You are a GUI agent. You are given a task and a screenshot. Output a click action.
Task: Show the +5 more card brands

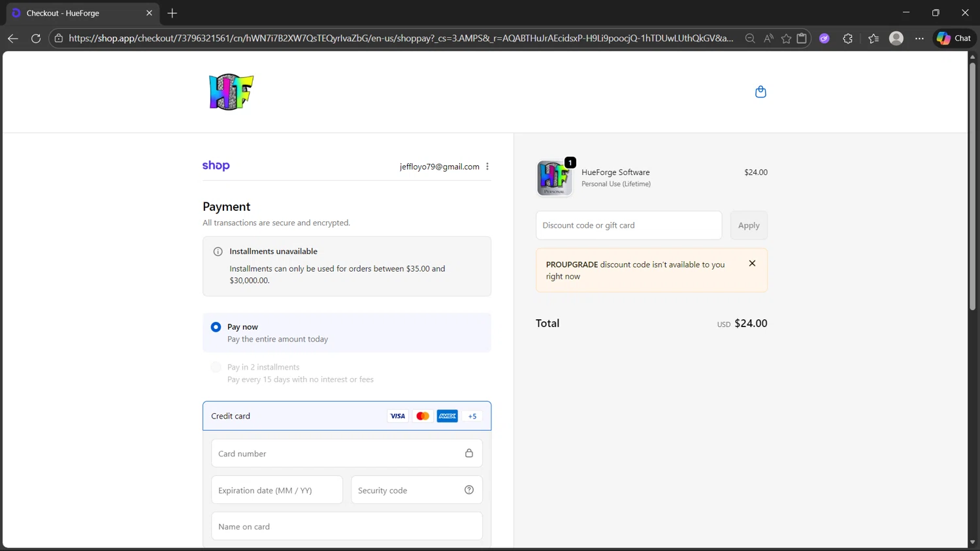click(x=472, y=416)
